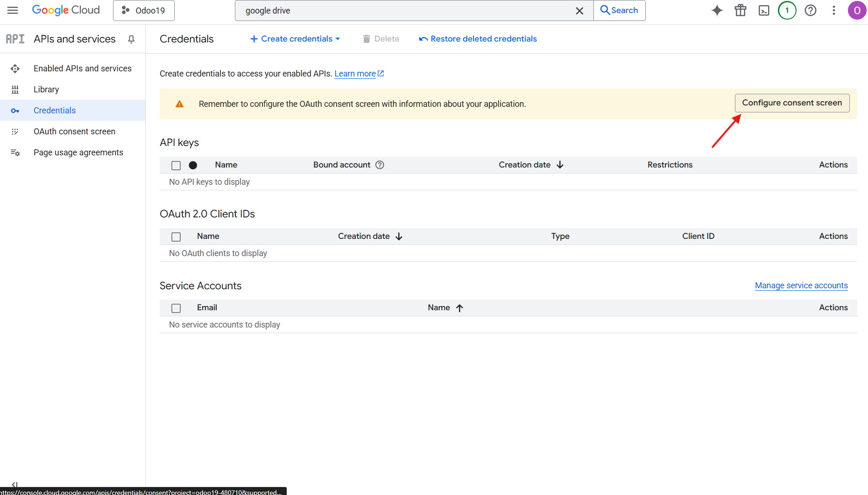Open Gemini AI assistant sparkle icon

[717, 10]
